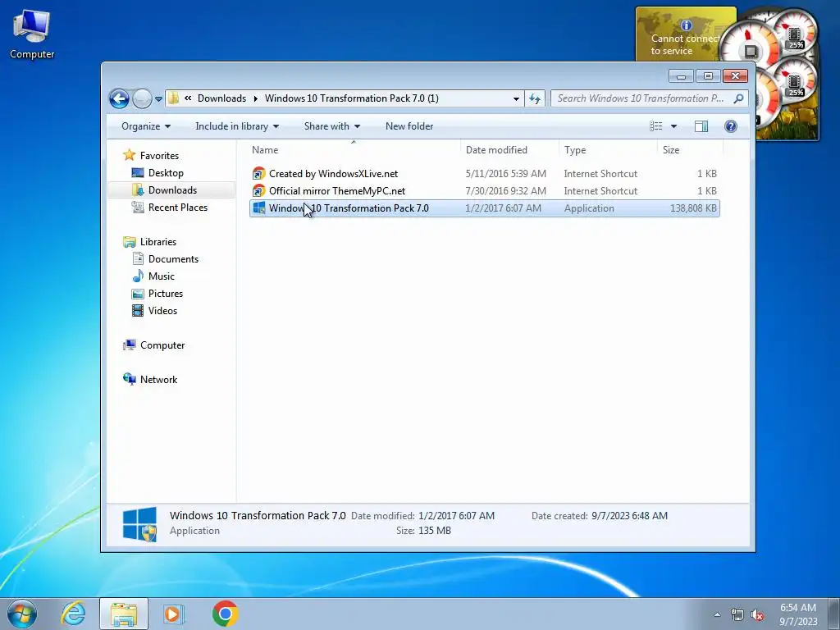Open Documents library
The image size is (840, 630).
point(173,258)
